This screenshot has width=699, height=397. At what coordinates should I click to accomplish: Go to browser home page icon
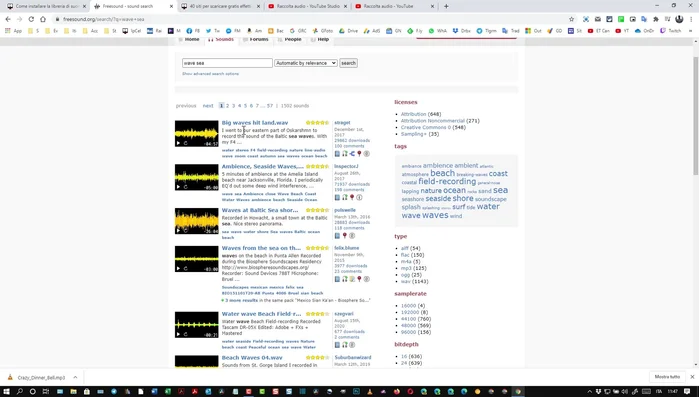pos(43,19)
